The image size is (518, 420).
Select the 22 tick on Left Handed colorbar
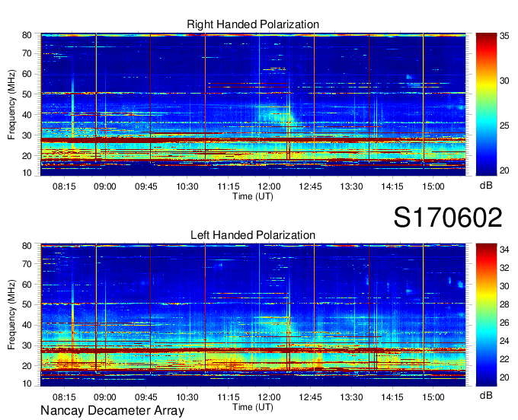504,359
